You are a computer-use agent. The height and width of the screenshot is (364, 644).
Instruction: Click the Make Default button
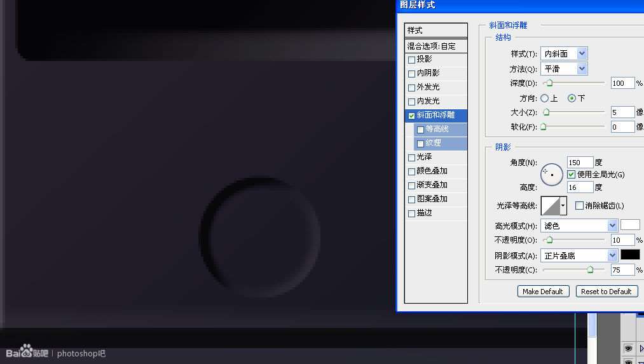[543, 292]
